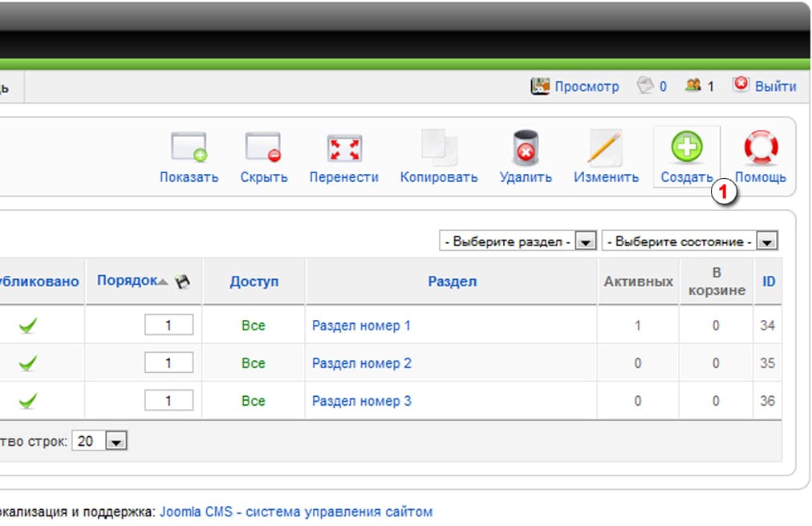Open the Раздел номер 2 link
Screen dimensions: 812x526
361,363
